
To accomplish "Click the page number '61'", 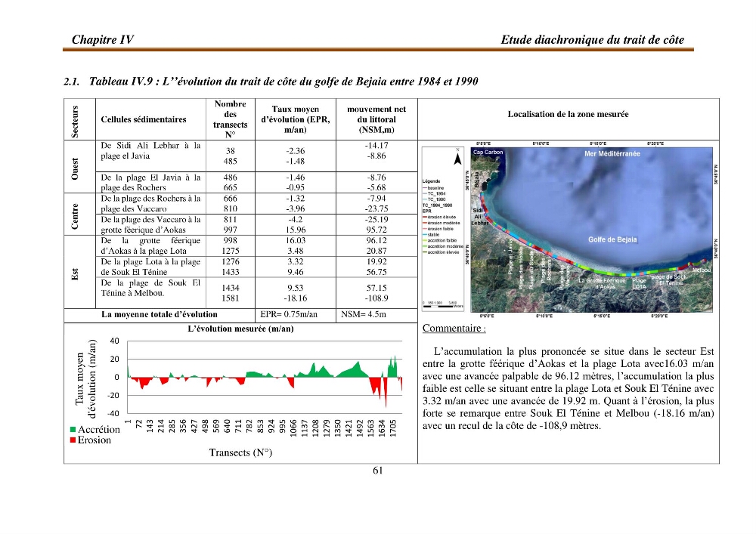I will [x=377, y=471].
